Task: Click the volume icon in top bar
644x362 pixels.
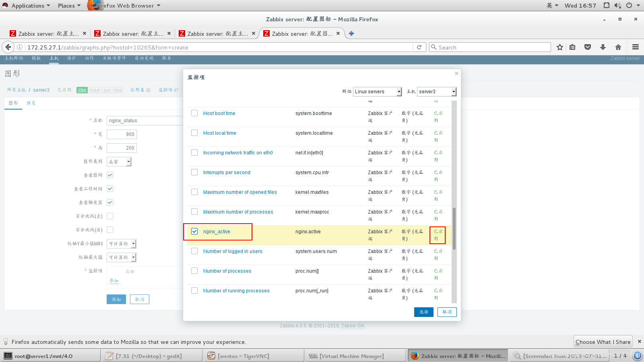Action: (x=618, y=5)
